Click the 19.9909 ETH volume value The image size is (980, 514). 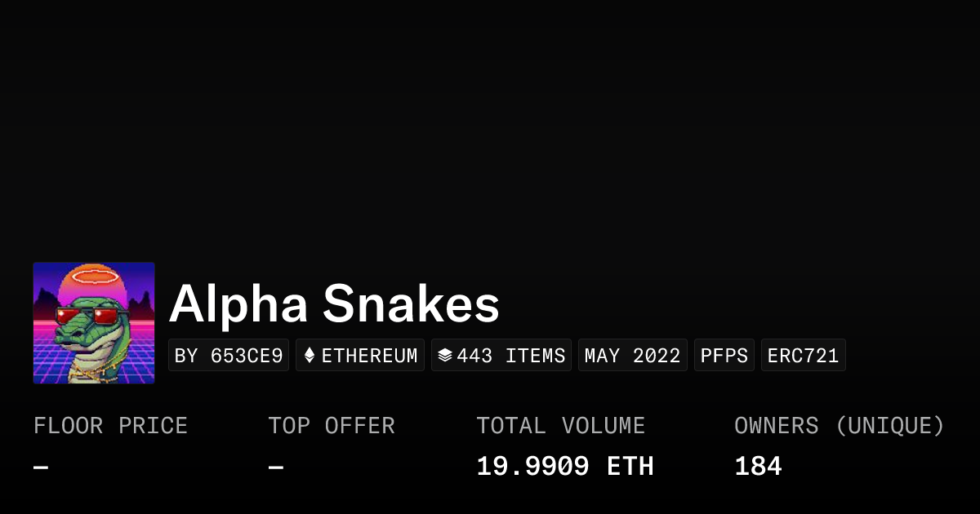click(x=565, y=467)
